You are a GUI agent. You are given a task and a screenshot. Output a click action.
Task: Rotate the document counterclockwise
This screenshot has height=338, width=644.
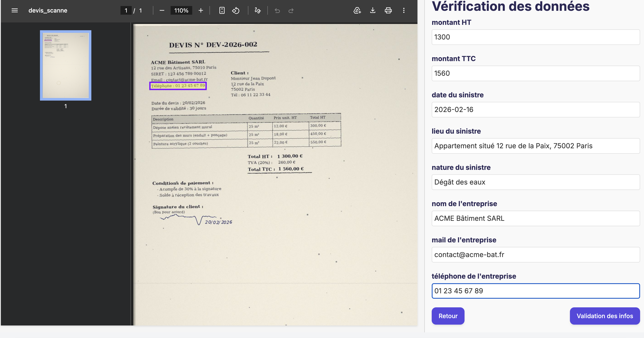point(235,11)
